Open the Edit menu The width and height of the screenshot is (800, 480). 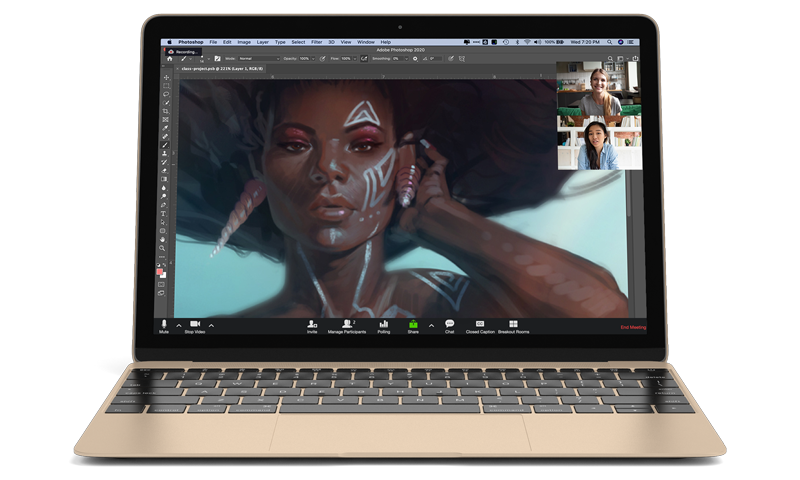pos(227,42)
